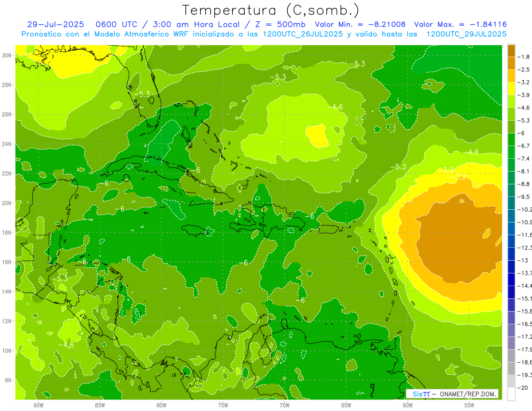Click the '-6.7' legend value
The image size is (532, 411).
(524, 146)
